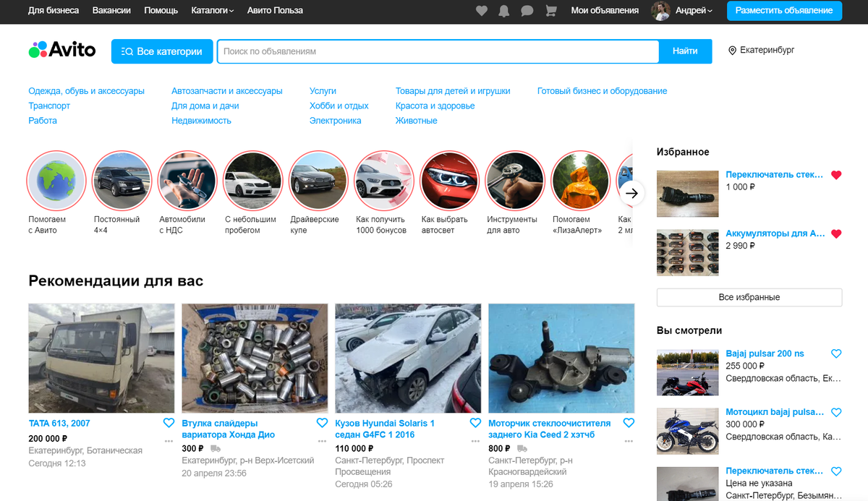Open Транспорт category link
This screenshot has height=501, width=868.
click(49, 106)
